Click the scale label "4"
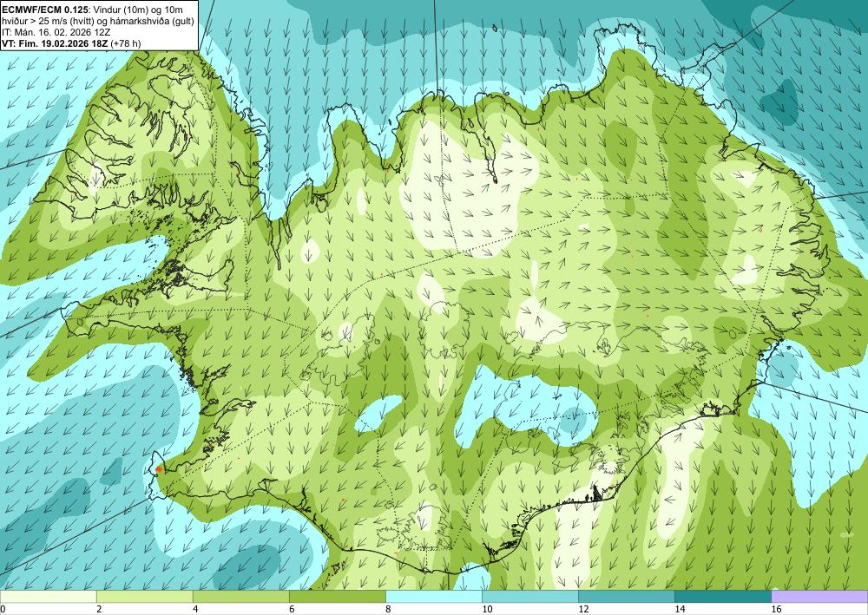Viewport: 868px width, 615px height. 194,610
